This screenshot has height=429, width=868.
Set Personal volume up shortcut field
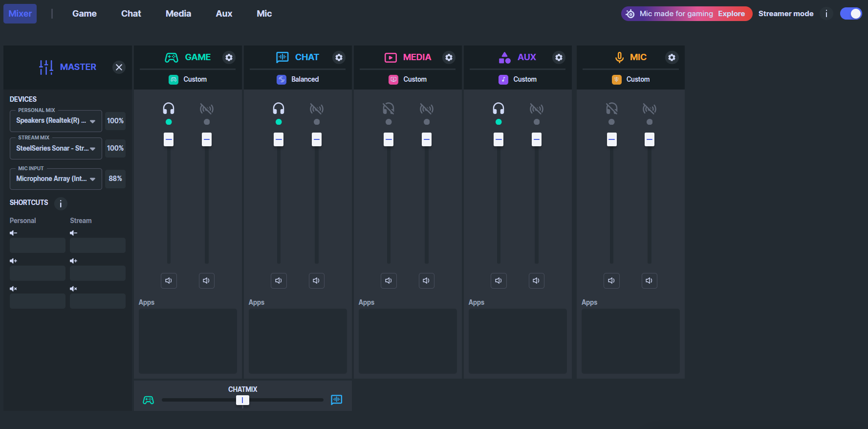point(38,273)
